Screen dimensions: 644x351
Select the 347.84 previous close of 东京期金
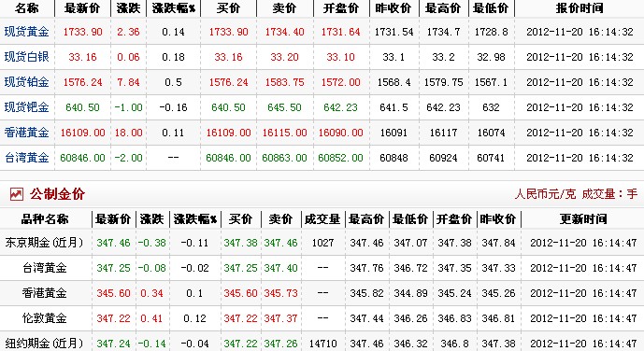point(498,243)
